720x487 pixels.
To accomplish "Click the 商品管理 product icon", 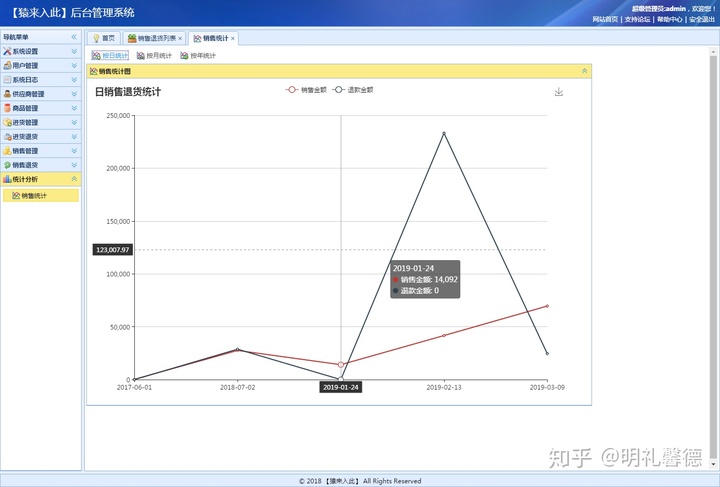I will pos(7,108).
